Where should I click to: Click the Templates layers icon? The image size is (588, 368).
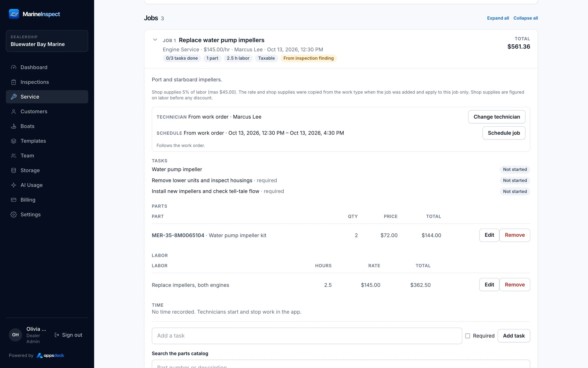click(14, 141)
